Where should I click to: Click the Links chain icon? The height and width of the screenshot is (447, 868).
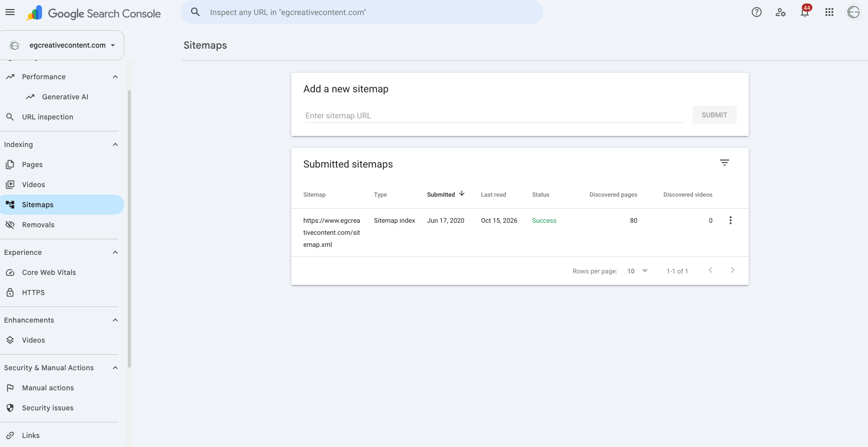(x=10, y=435)
